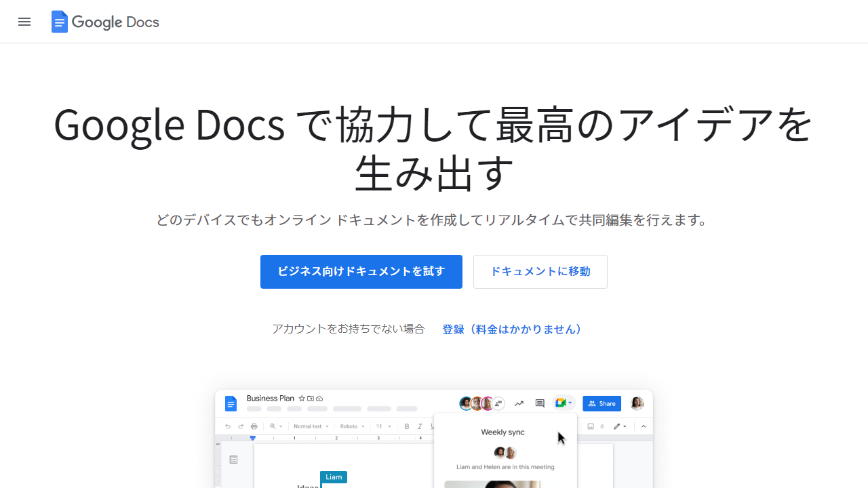Click the star icon beside Business Plan

tap(302, 399)
